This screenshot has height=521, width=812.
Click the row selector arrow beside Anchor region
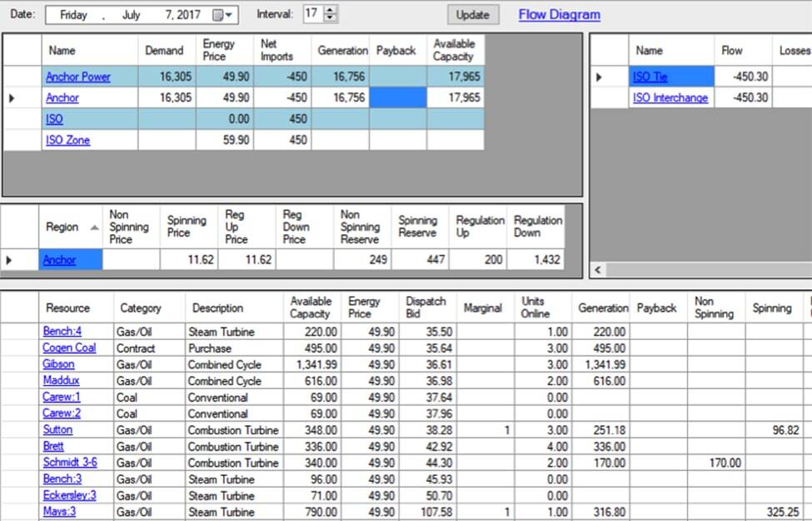point(9,260)
